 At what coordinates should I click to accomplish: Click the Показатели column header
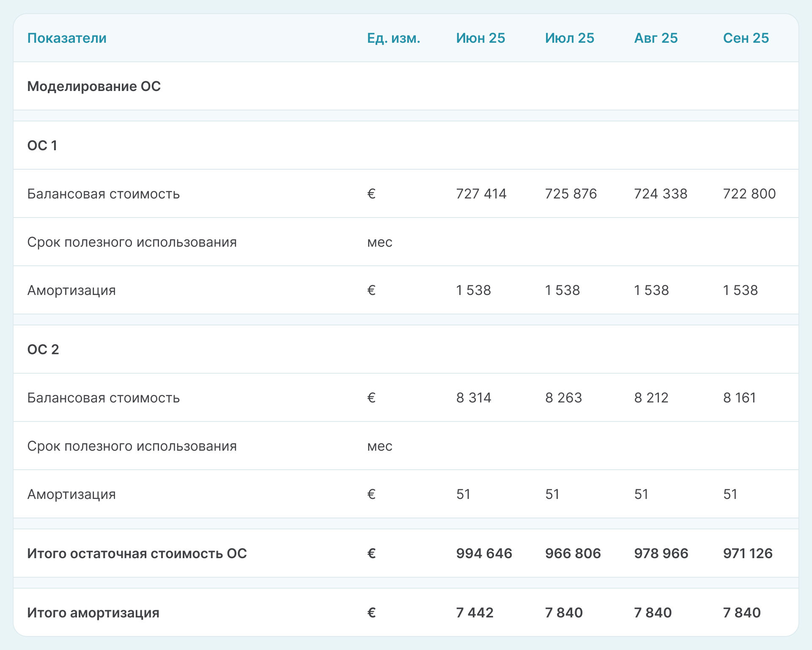67,38
